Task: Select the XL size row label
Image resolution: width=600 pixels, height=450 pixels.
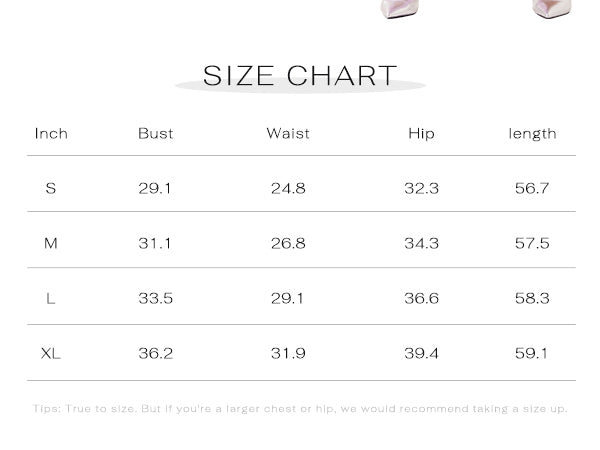Action: pos(51,353)
